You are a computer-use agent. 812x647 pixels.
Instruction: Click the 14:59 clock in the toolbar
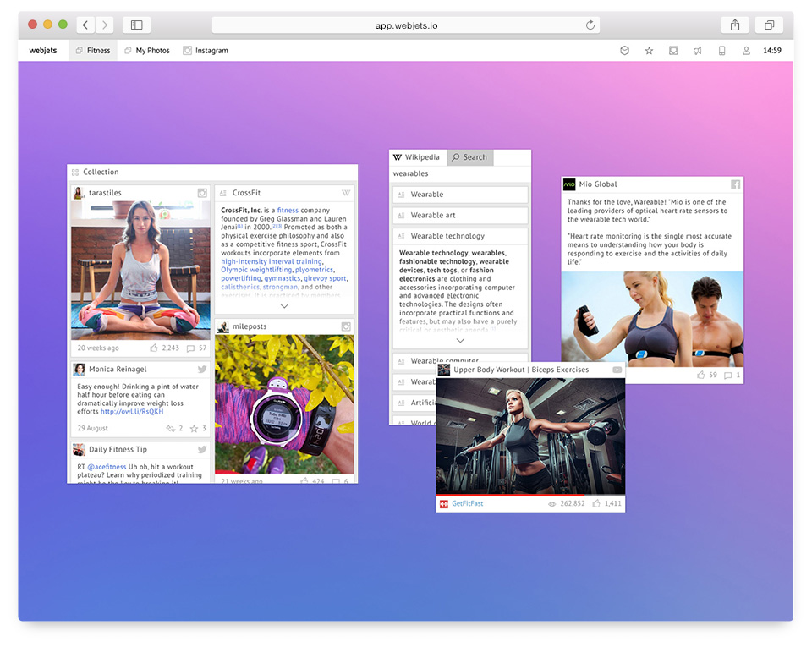pyautogui.click(x=772, y=50)
